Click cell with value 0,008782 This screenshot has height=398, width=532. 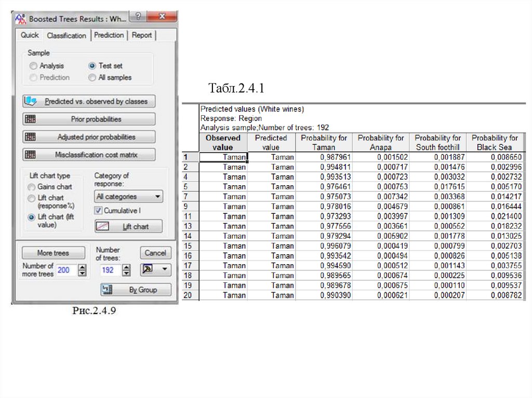tap(495, 295)
